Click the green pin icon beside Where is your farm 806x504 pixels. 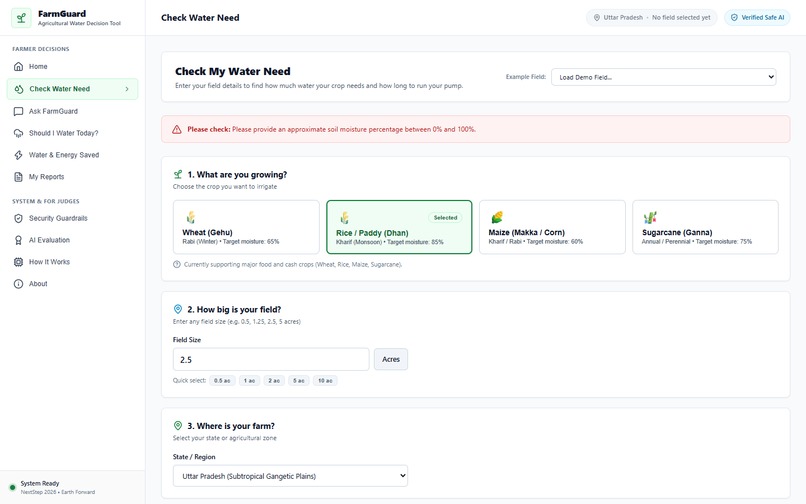pyautogui.click(x=178, y=426)
